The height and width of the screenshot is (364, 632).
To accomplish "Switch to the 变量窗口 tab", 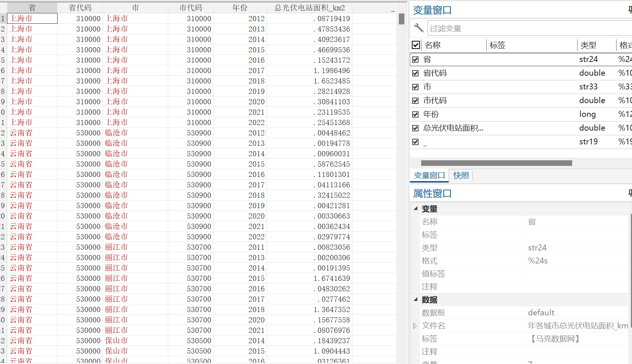I will [429, 176].
